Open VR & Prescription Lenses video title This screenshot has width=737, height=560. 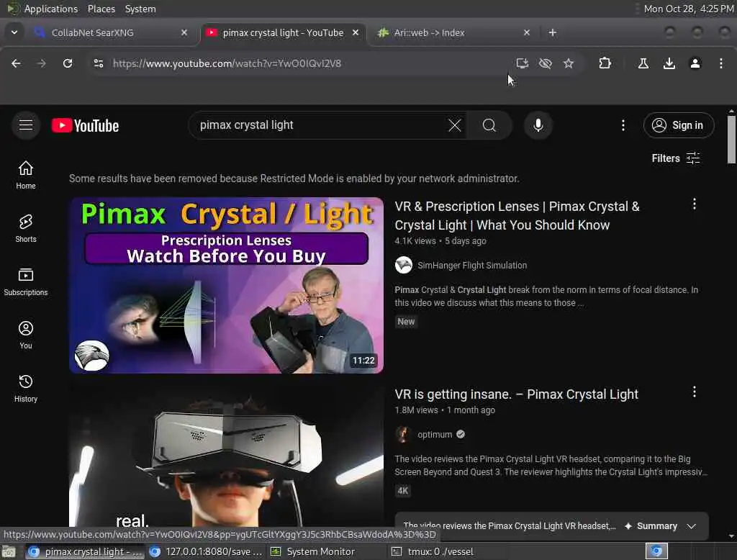coord(517,216)
